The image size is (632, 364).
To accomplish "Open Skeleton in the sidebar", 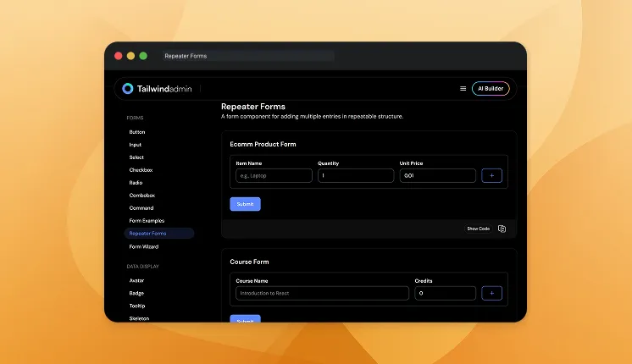I will [x=139, y=318].
